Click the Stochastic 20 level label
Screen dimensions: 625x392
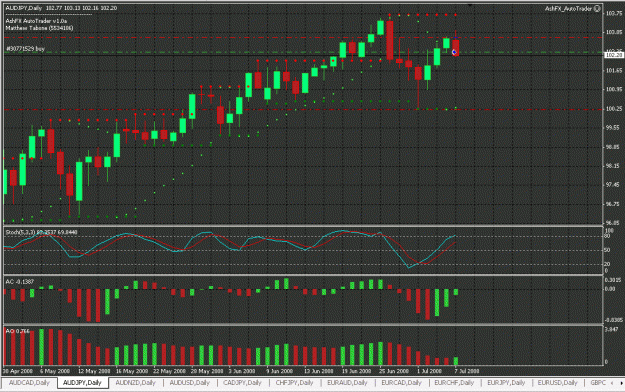point(608,264)
